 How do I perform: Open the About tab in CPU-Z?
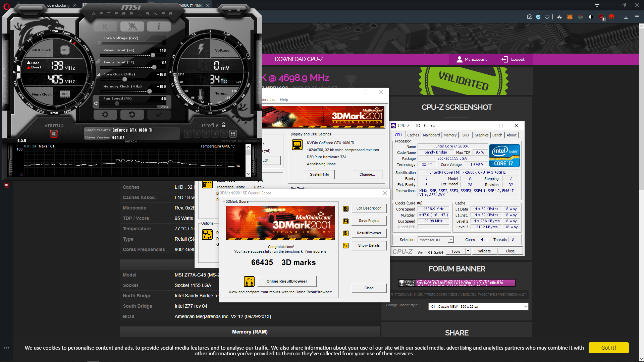512,135
